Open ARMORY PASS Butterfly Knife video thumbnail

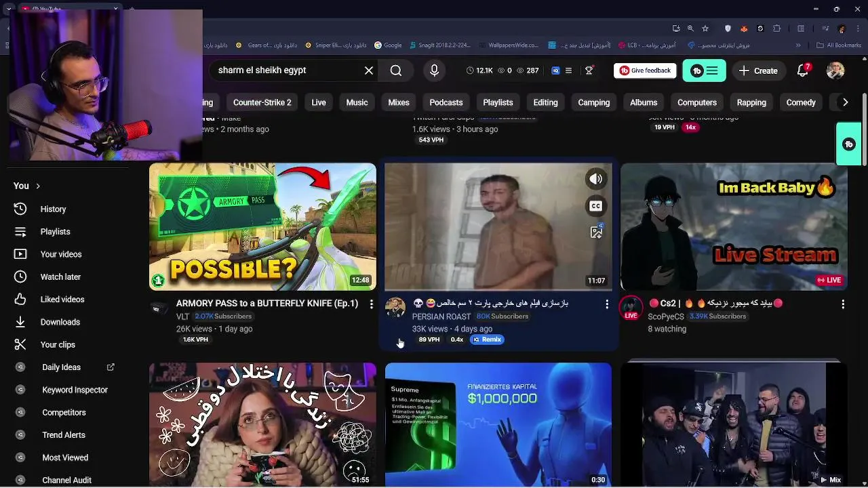[x=262, y=226]
